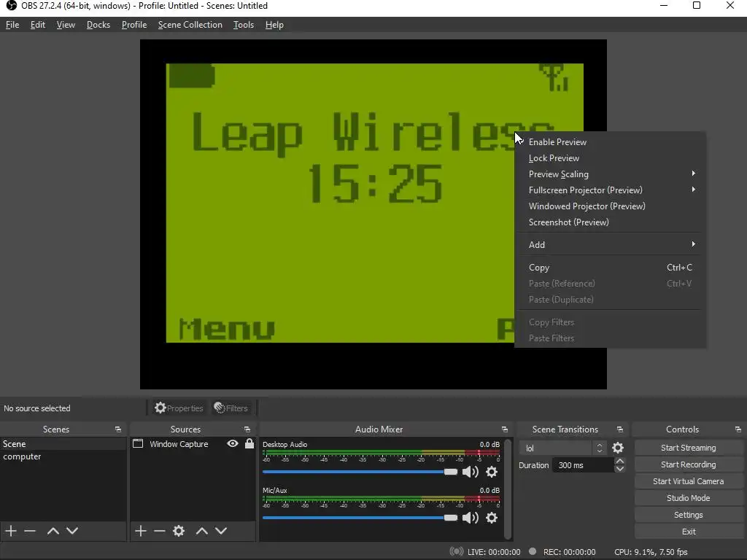Click the Audio Mixer scrollbar
The width and height of the screenshot is (747, 560).
pyautogui.click(x=508, y=488)
